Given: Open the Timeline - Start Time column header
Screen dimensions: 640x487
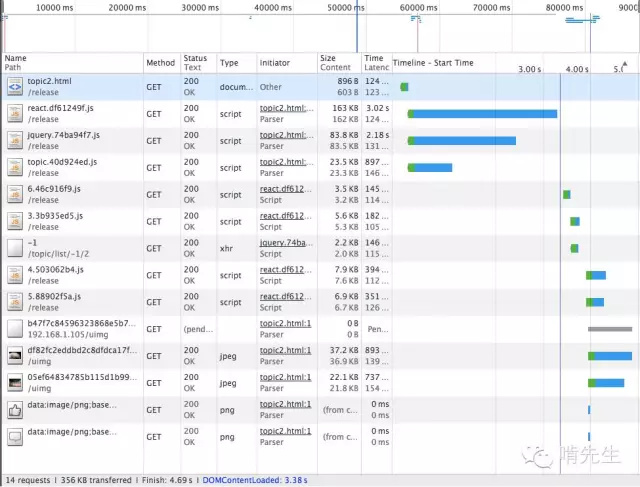Looking at the screenshot, I should [x=433, y=63].
